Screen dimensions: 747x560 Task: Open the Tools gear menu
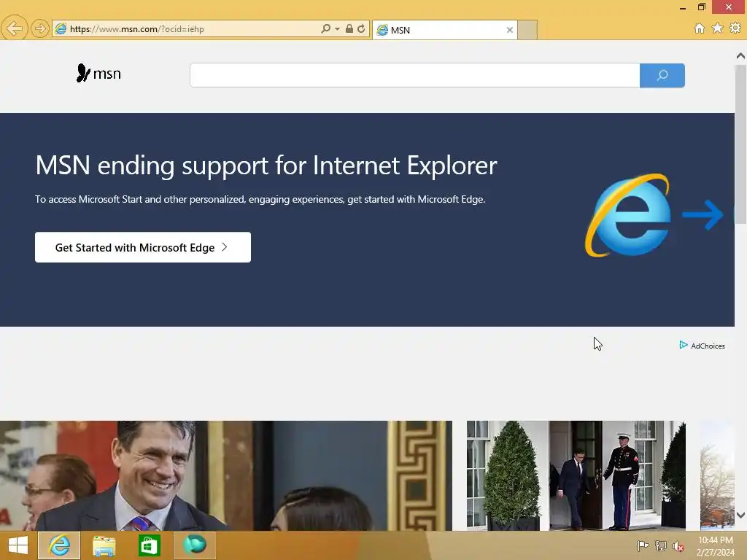pos(735,28)
